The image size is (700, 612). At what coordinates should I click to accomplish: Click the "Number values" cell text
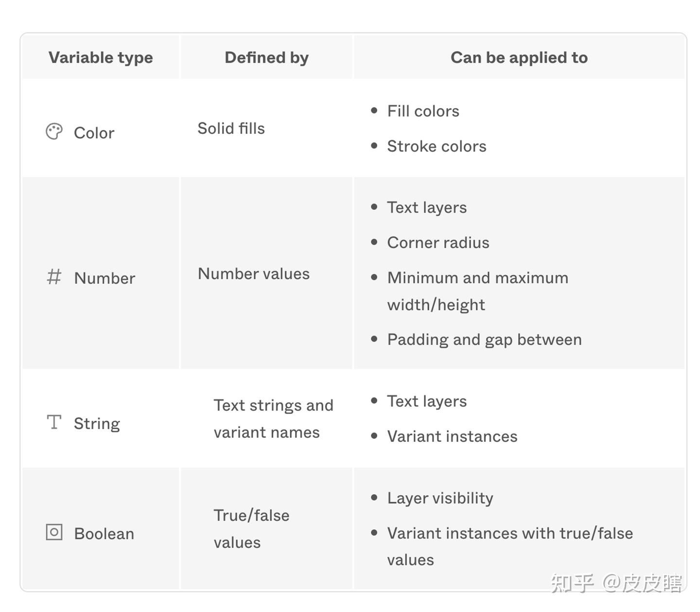click(253, 274)
